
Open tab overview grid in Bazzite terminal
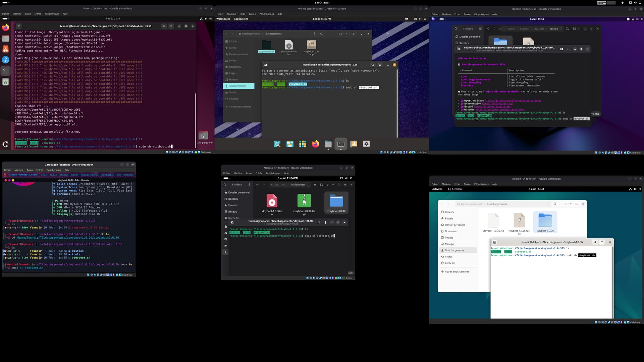tap(561, 49)
